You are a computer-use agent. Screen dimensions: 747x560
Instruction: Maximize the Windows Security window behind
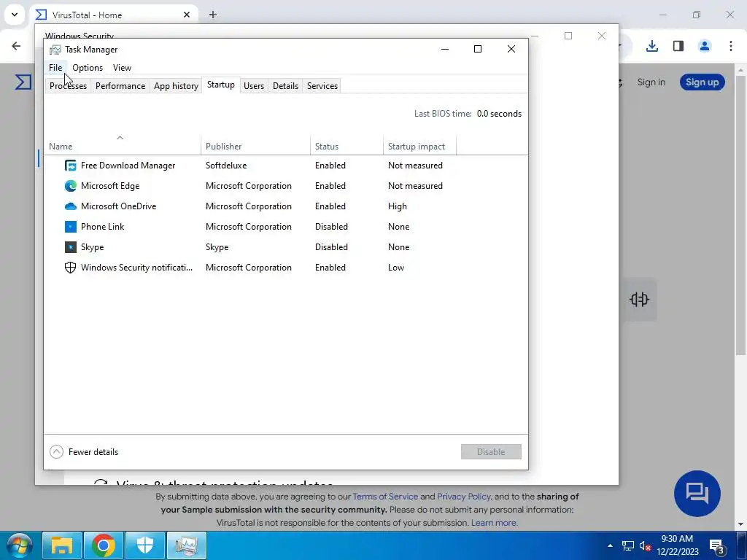tap(568, 36)
